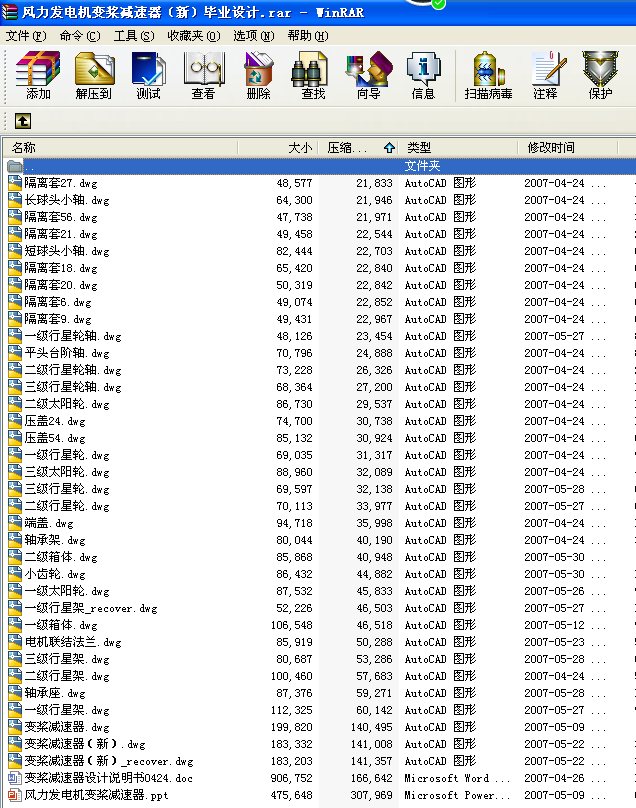Select file 三级太阳轮.dwg
636x808 pixels.
67,472
